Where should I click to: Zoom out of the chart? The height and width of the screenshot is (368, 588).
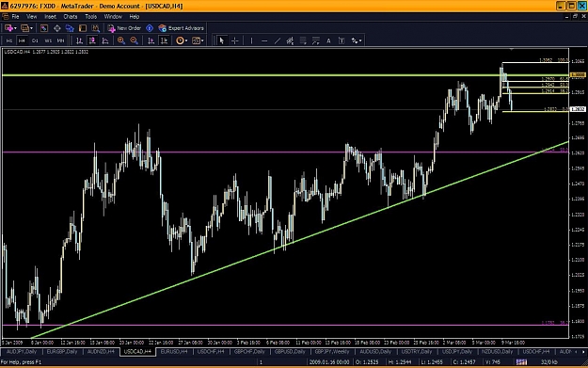click(134, 40)
